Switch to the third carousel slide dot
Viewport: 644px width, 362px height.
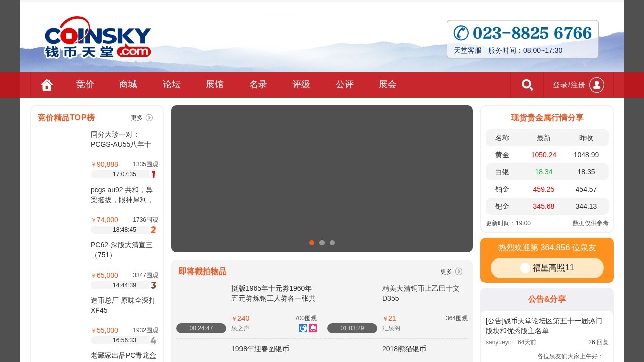tap(332, 243)
